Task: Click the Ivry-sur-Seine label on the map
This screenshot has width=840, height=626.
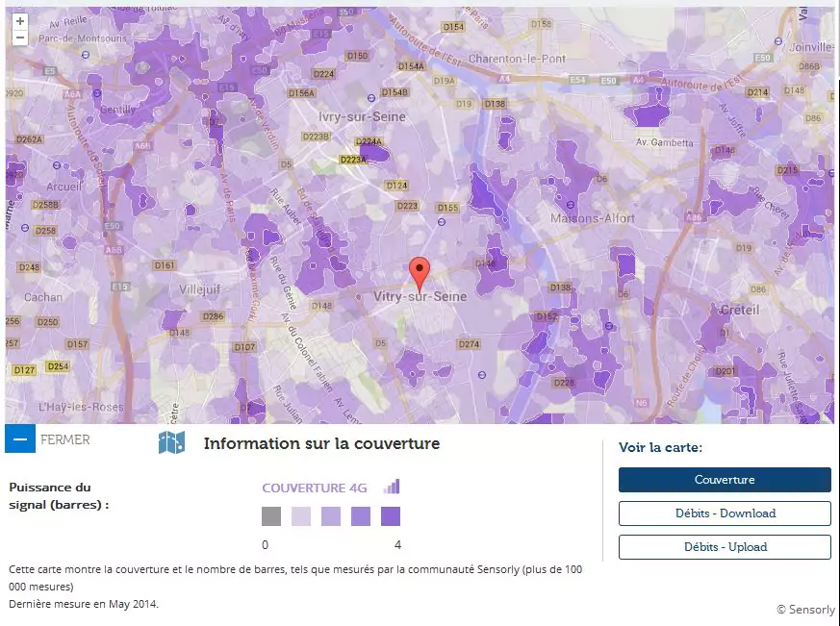Action: click(x=362, y=116)
